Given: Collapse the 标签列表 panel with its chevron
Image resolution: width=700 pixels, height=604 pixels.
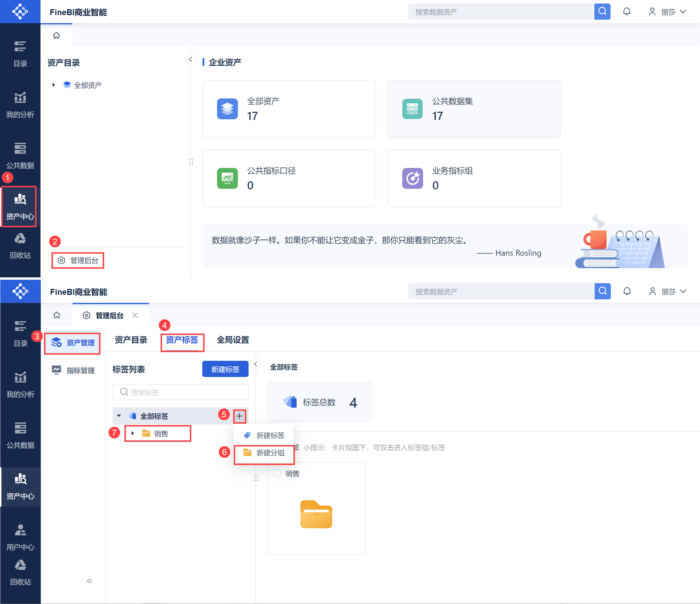Looking at the screenshot, I should [256, 364].
